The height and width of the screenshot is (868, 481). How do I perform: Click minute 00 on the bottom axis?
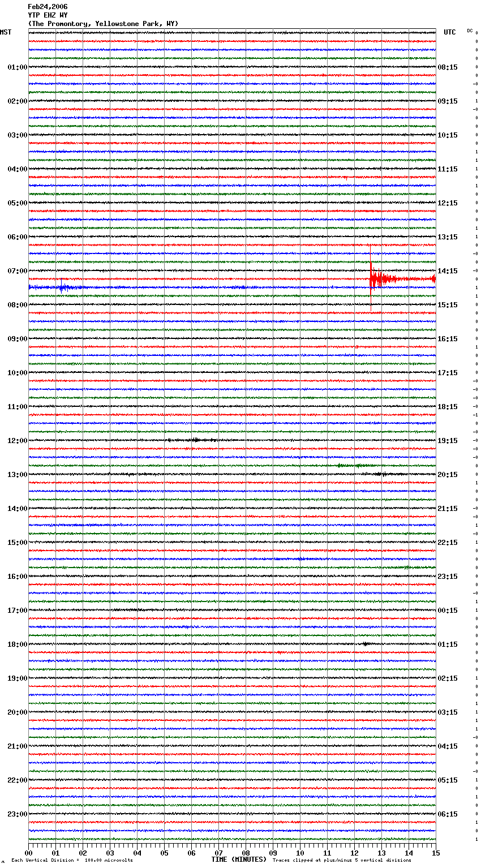coord(28,853)
